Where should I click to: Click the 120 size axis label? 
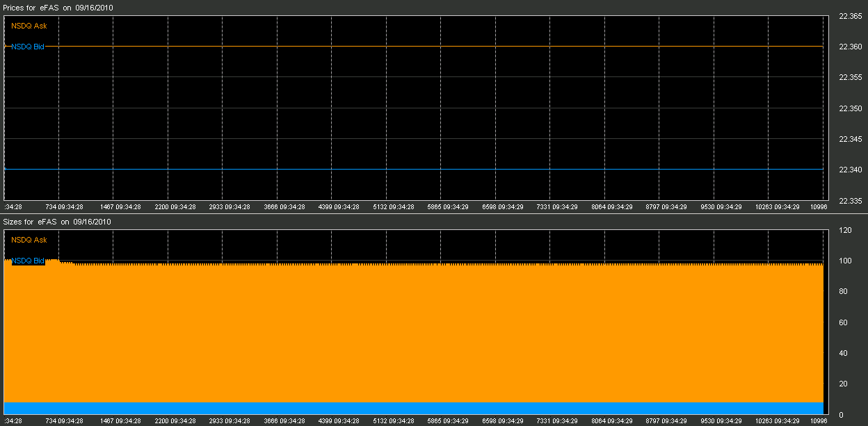coord(846,230)
